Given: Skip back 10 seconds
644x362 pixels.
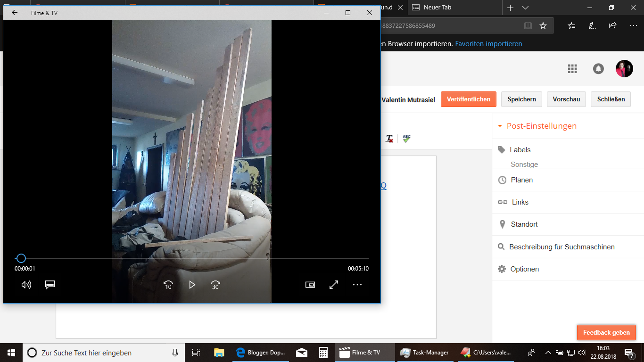Looking at the screenshot, I should [168, 285].
